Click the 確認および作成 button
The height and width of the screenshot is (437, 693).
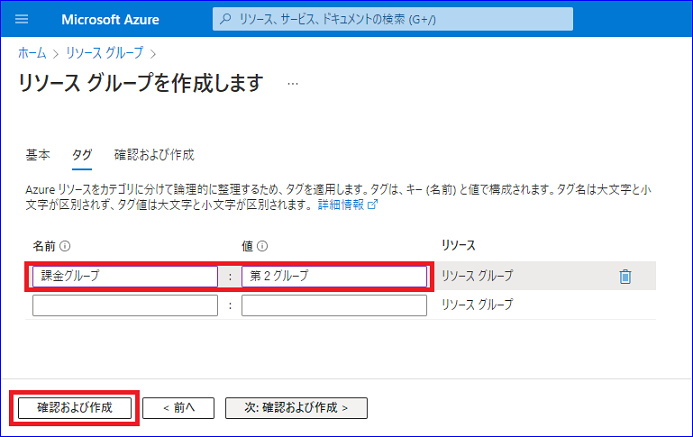click(75, 407)
